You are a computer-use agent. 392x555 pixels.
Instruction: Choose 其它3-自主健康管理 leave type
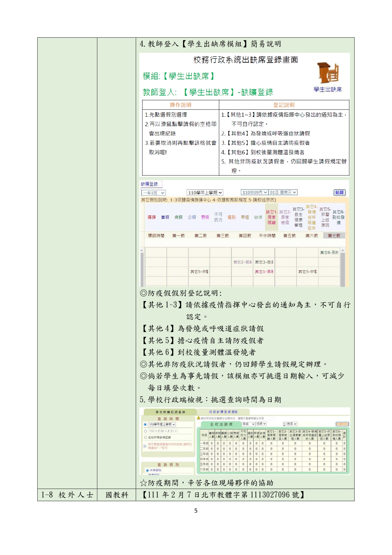[299, 217]
